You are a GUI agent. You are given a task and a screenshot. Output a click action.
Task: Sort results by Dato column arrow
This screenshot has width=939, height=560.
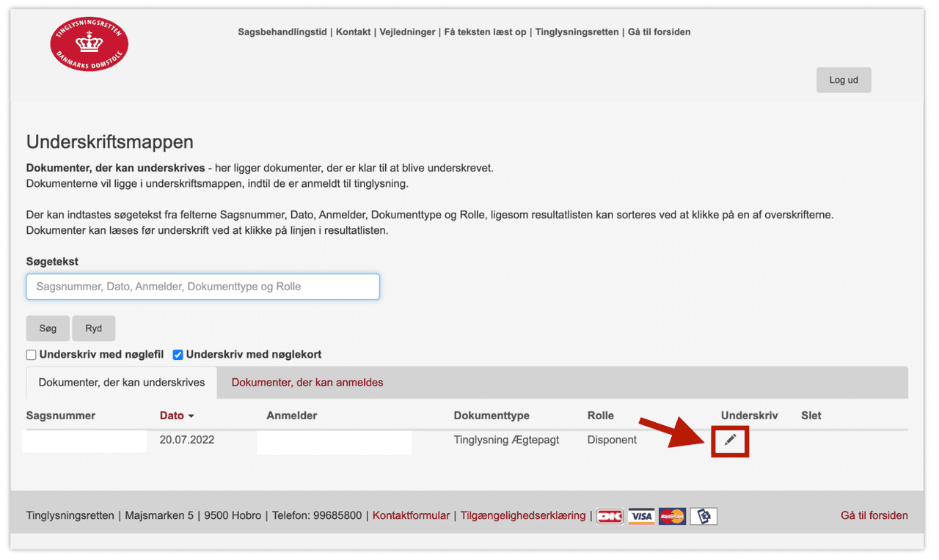pos(191,416)
